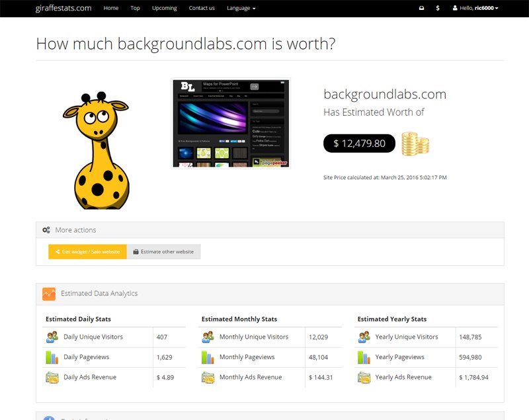Click the Monthly Unique Visitors people icon

coord(208,337)
